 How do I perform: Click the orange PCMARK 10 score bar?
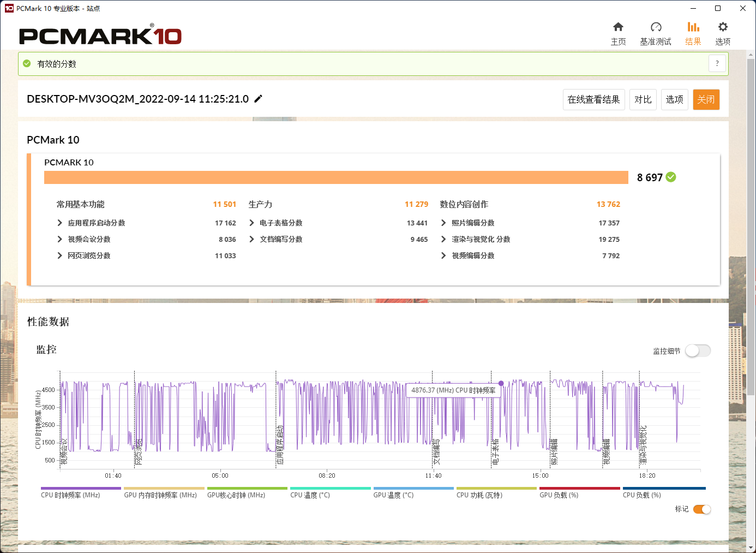[336, 177]
